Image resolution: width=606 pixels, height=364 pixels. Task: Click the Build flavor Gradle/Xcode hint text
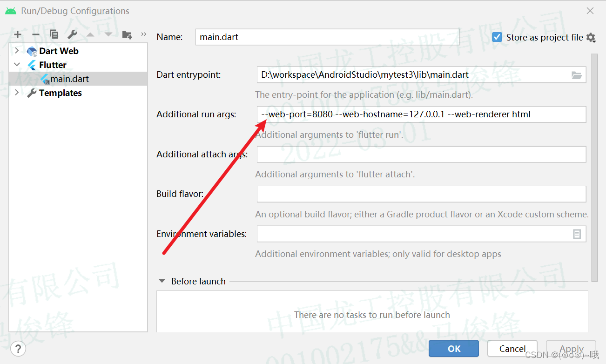(422, 215)
